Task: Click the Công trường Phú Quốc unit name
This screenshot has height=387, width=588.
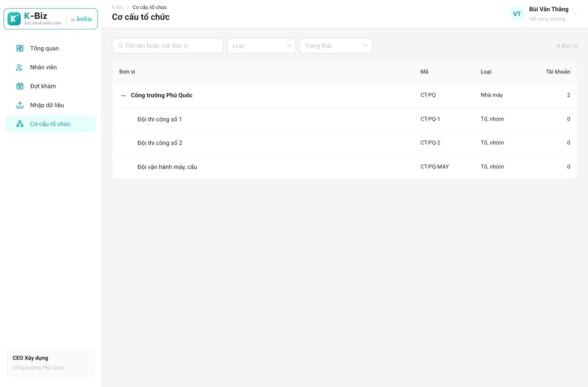Action: (162, 95)
